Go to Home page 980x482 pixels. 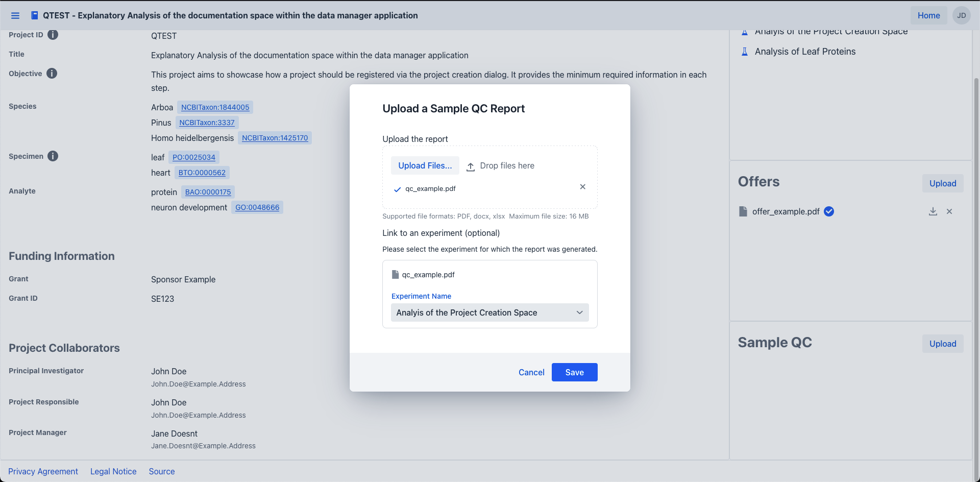coord(928,15)
